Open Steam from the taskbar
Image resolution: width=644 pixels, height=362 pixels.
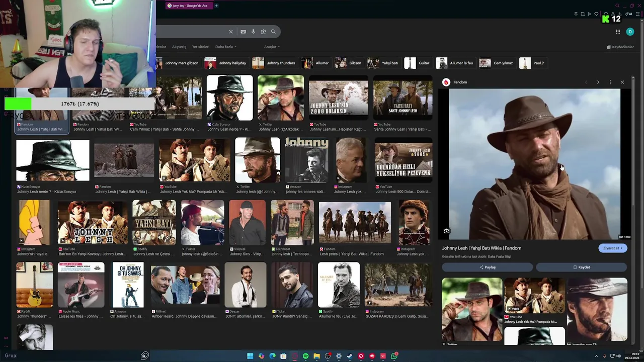[x=350, y=356]
